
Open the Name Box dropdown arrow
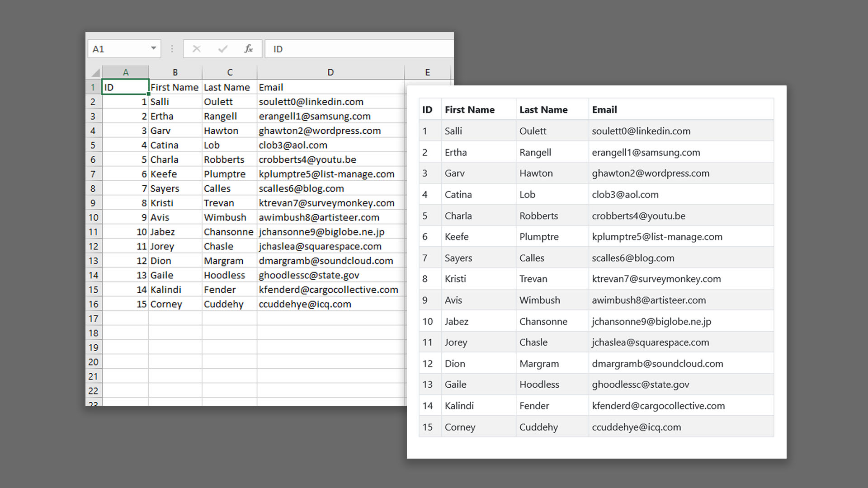[x=154, y=48]
